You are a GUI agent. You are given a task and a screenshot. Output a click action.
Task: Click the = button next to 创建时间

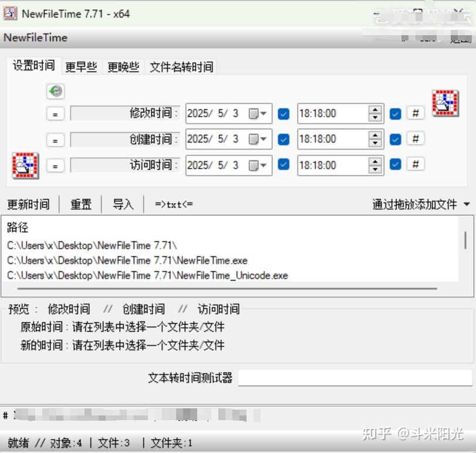coord(55,139)
